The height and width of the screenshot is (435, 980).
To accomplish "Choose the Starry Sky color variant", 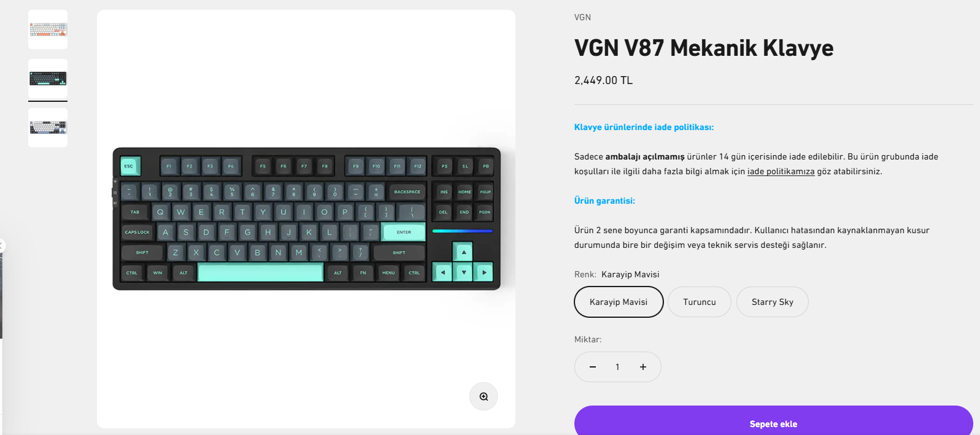I will 773,302.
